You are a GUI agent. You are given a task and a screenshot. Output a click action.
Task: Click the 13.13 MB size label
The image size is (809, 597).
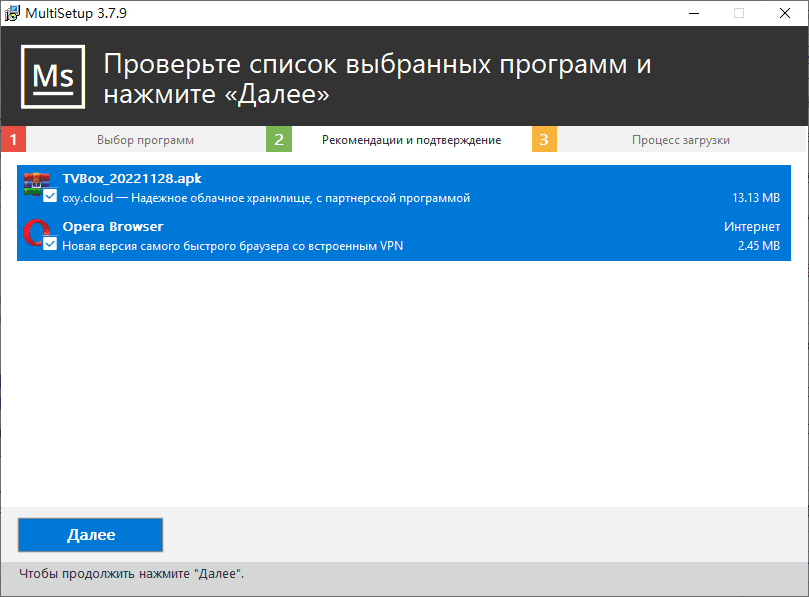tap(755, 198)
